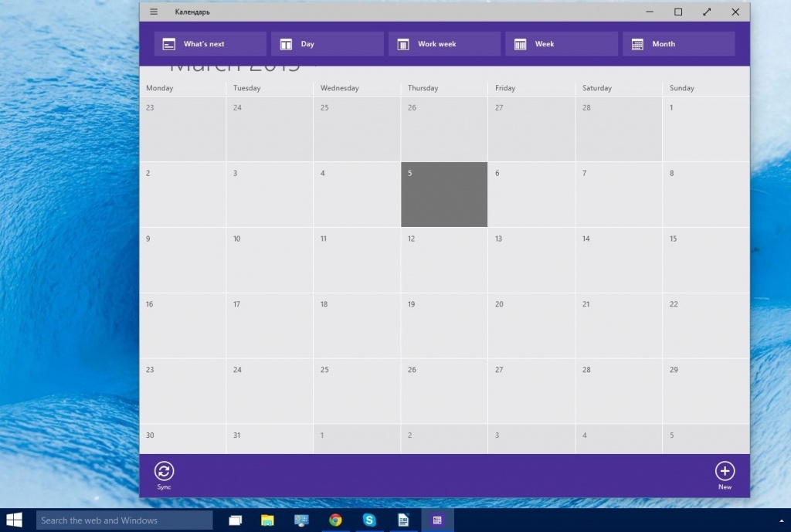Launch Google Chrome from the taskbar
Image resolution: width=791 pixels, height=532 pixels.
335,520
